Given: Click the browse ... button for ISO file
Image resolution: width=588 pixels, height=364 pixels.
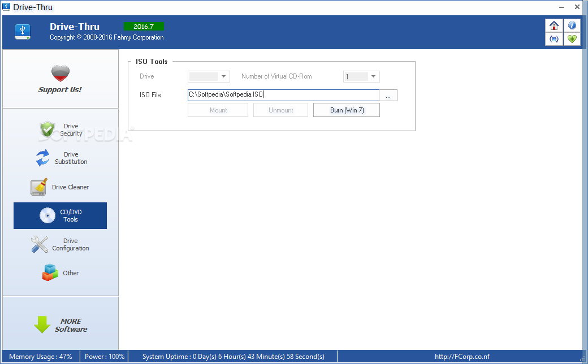Looking at the screenshot, I should (x=388, y=95).
